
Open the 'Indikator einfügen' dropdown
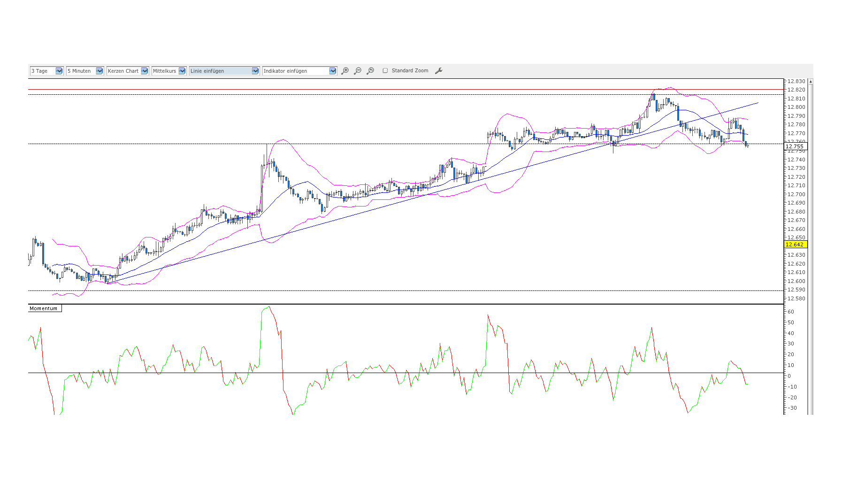coord(333,71)
